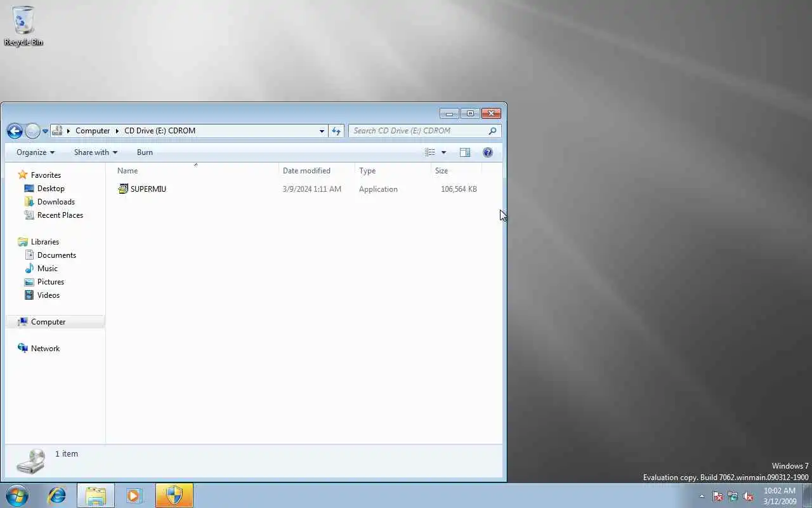This screenshot has height=508, width=812.
Task: Click the network status tray icon
Action: (x=733, y=496)
